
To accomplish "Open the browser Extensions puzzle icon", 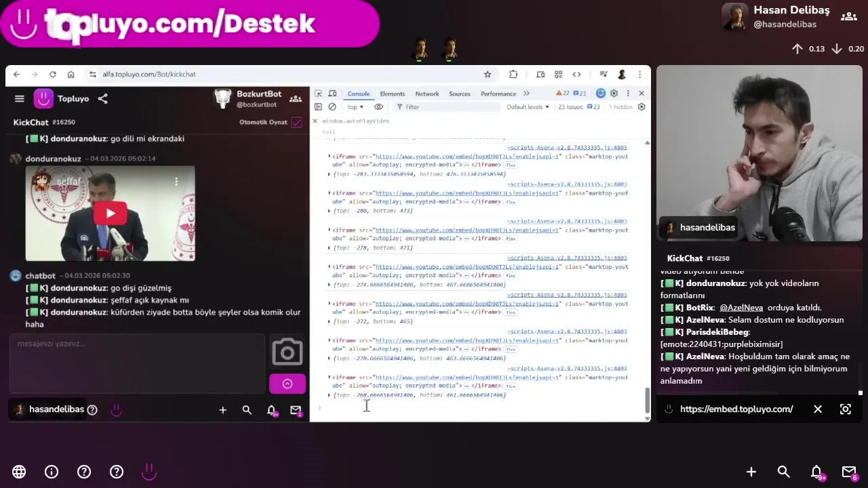I will (x=513, y=75).
